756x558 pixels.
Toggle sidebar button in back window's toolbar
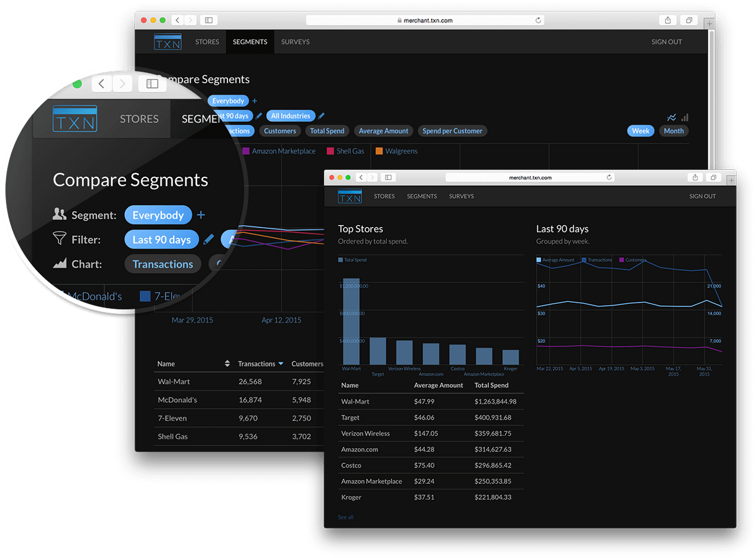coord(208,20)
